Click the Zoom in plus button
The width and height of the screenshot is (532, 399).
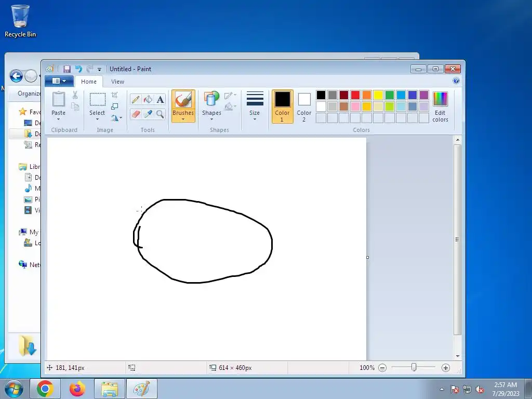click(446, 368)
